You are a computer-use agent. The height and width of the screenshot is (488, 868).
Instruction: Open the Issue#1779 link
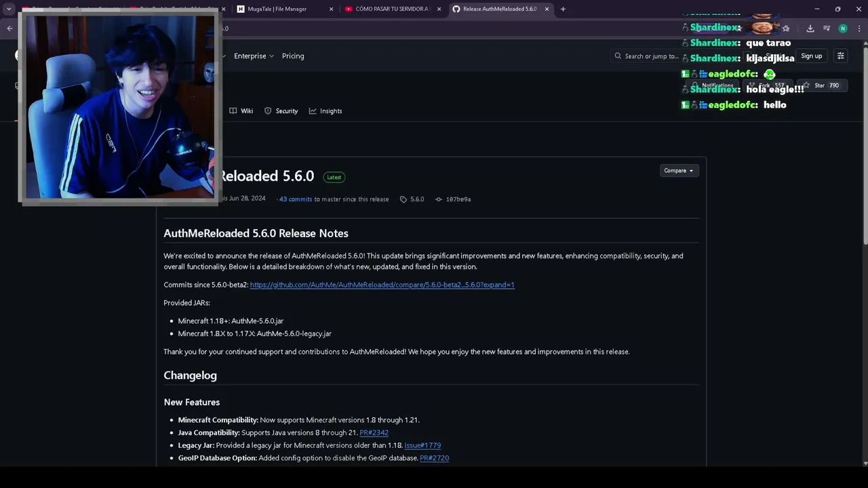pyautogui.click(x=422, y=445)
